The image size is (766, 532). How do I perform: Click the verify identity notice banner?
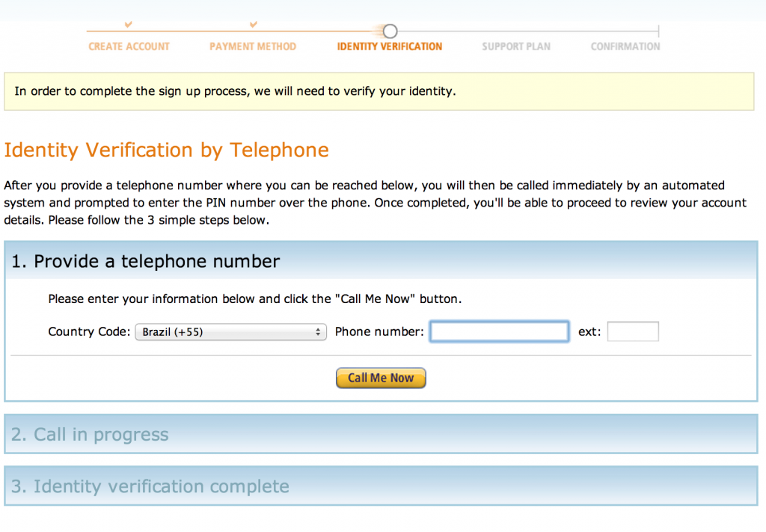pyautogui.click(x=379, y=91)
